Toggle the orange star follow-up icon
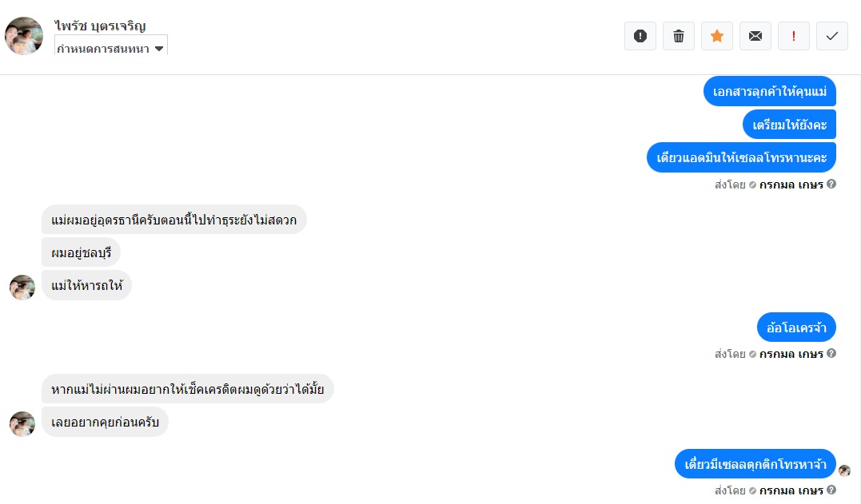 coord(717,36)
